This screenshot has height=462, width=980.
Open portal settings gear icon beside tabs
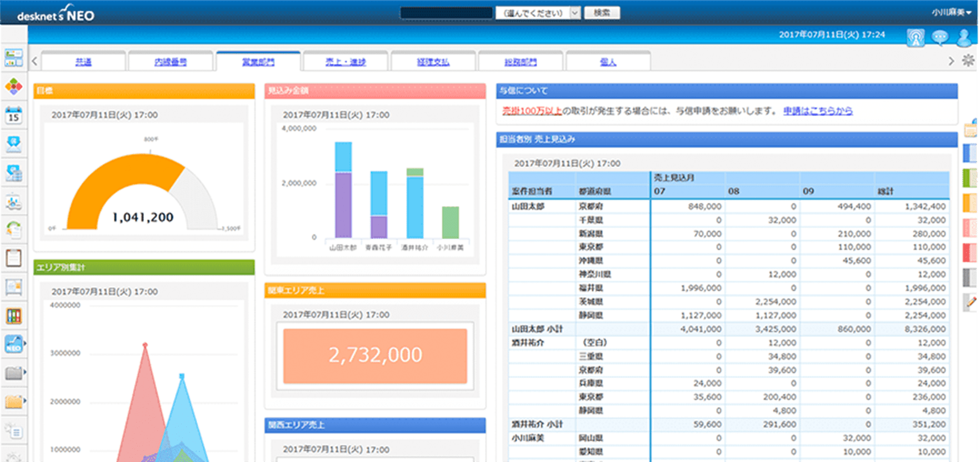tap(968, 61)
